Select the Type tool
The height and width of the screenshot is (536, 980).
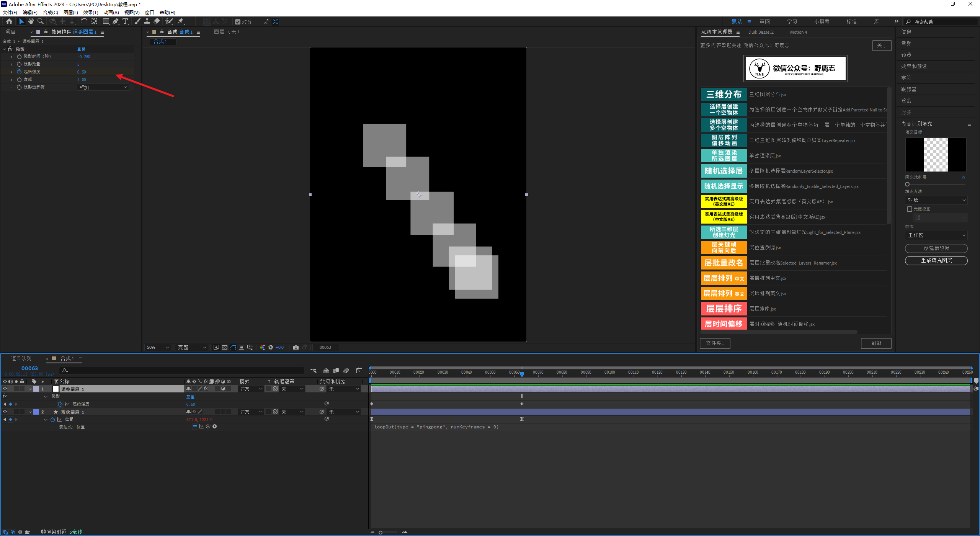point(125,21)
